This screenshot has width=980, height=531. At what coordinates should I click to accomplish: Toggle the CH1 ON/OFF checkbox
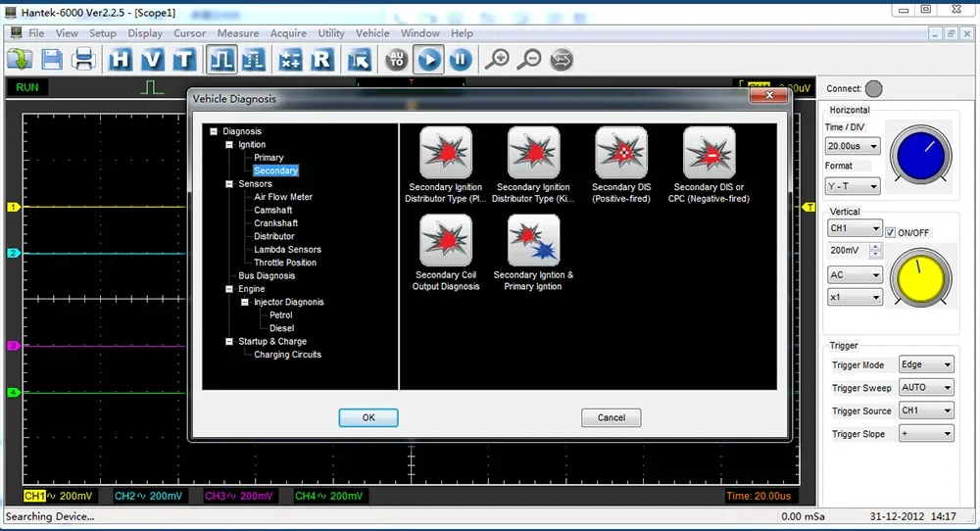point(890,232)
